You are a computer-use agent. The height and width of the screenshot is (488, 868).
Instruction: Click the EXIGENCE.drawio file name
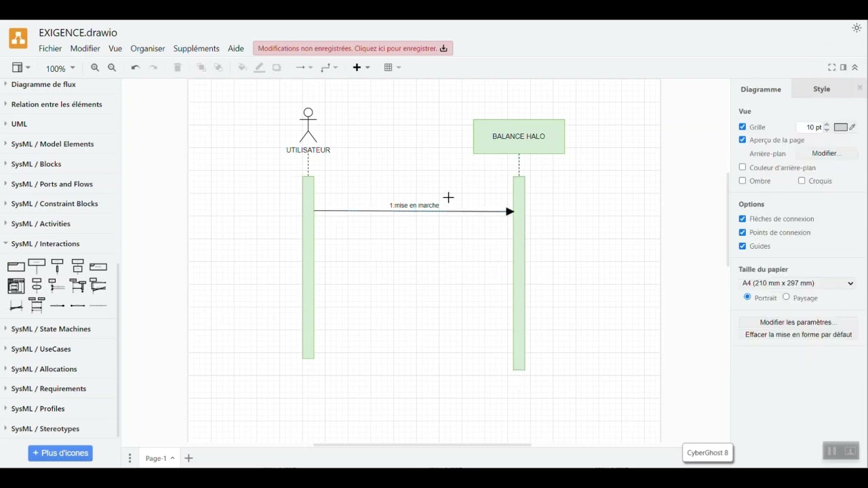78,33
